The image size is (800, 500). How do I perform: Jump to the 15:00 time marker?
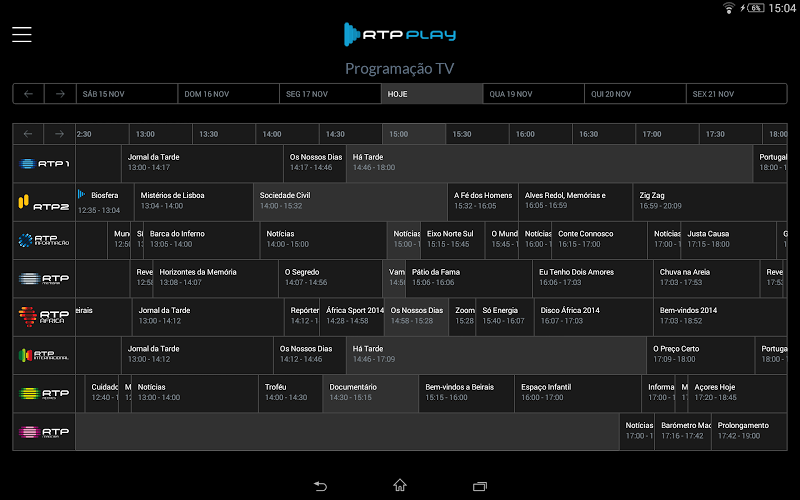[414, 134]
